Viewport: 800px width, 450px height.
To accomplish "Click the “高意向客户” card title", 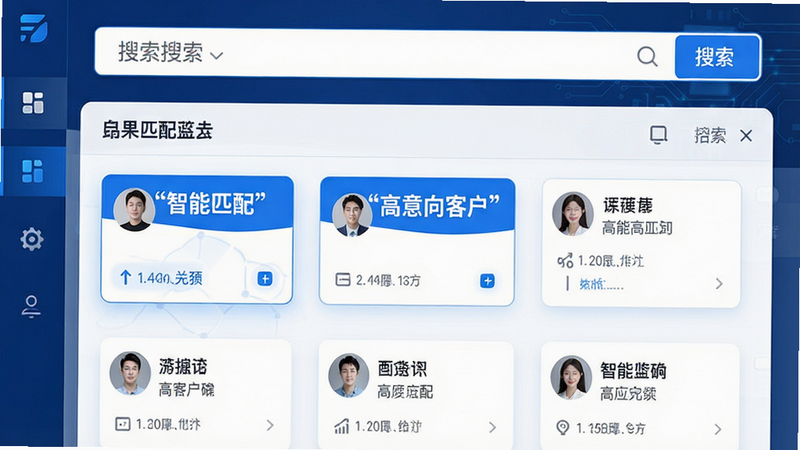I will (434, 207).
